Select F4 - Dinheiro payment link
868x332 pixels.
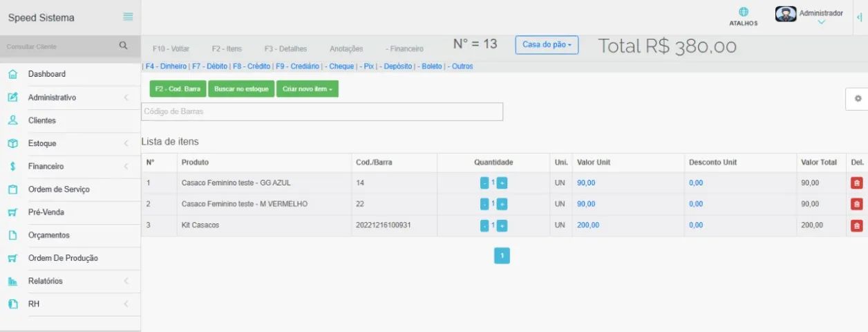tap(167, 66)
